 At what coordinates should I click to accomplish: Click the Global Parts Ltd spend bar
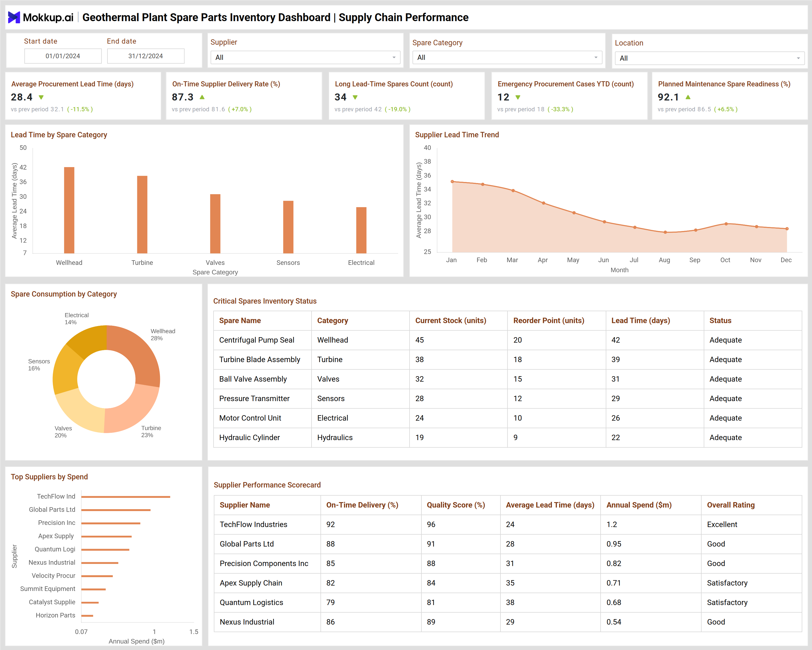pyautogui.click(x=116, y=510)
